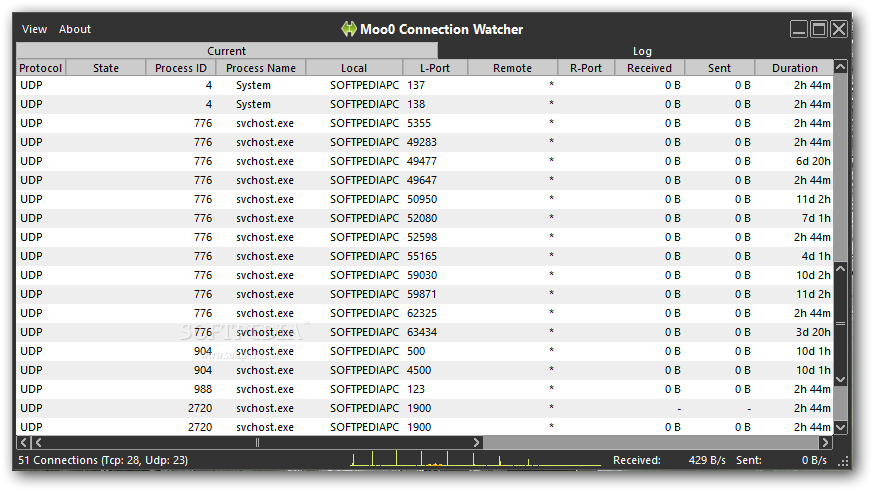Click L-Port value 59871

[421, 294]
